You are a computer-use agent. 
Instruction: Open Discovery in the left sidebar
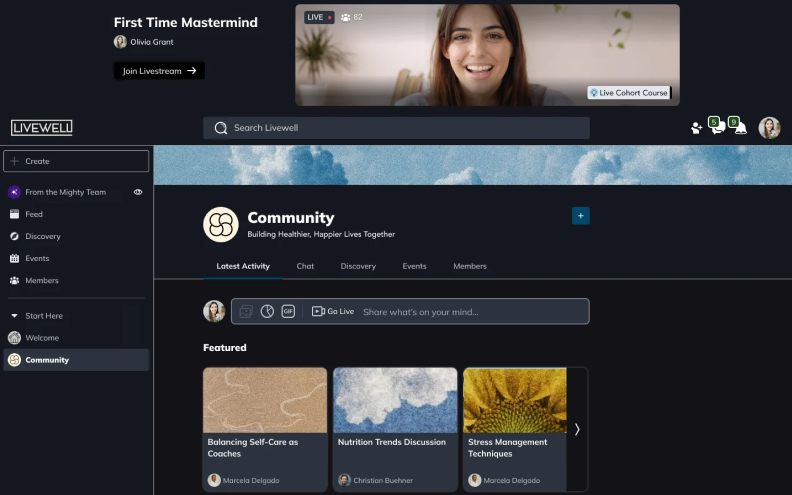(x=43, y=237)
